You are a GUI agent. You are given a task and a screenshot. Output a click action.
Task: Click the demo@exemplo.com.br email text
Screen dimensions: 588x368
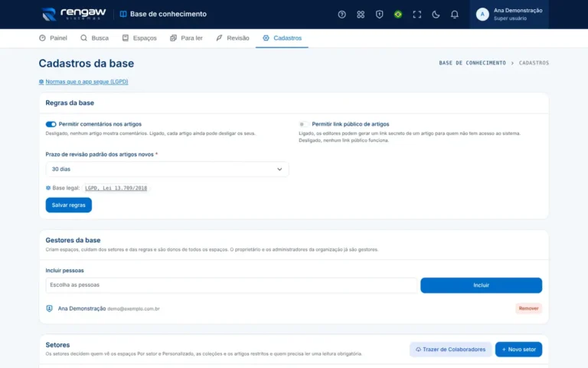(x=133, y=309)
